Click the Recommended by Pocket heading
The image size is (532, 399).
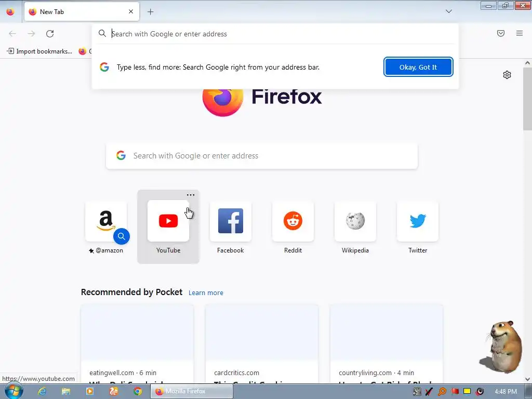tap(131, 292)
